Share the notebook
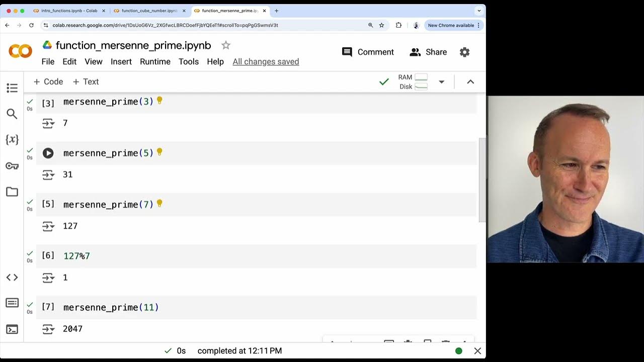This screenshot has width=644, height=362. (428, 52)
